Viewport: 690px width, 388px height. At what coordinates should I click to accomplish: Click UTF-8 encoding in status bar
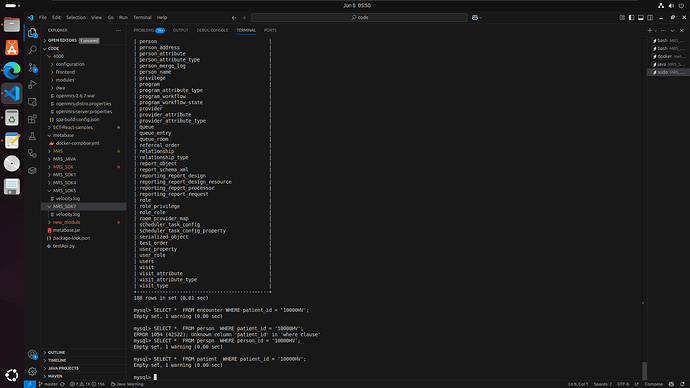coord(623,384)
